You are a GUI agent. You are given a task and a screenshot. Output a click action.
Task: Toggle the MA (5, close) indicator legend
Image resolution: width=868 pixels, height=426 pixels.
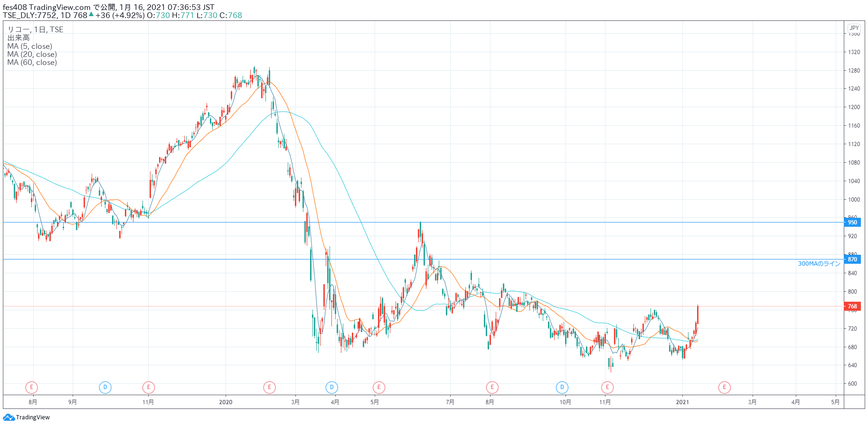[x=29, y=46]
